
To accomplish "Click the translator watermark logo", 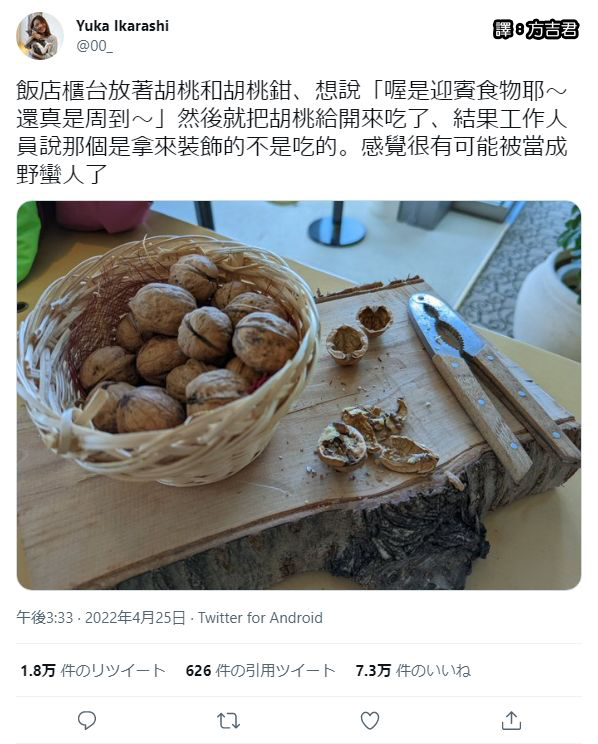I will click(536, 29).
